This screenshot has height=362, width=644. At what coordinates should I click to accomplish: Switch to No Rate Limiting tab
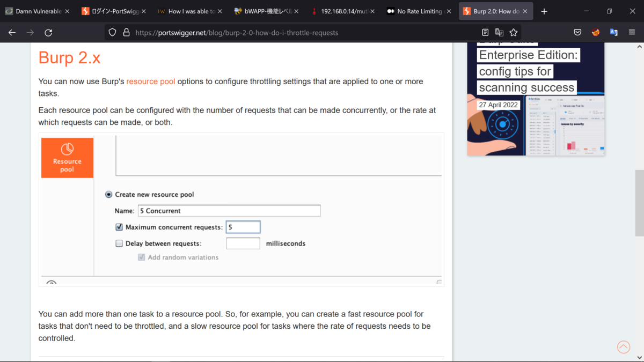(x=420, y=11)
